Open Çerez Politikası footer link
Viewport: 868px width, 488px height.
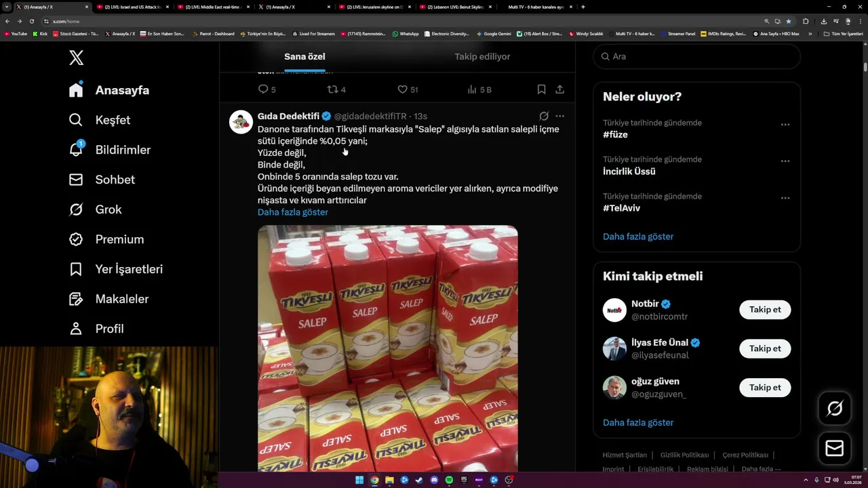tap(745, 455)
